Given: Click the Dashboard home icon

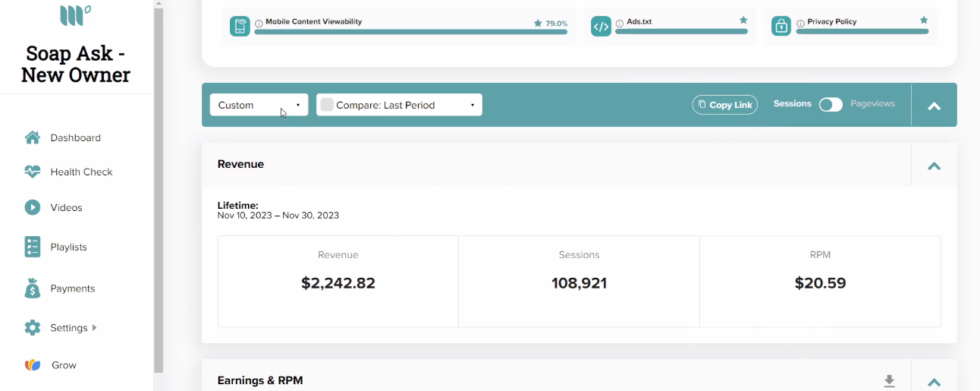Looking at the screenshot, I should [x=33, y=137].
